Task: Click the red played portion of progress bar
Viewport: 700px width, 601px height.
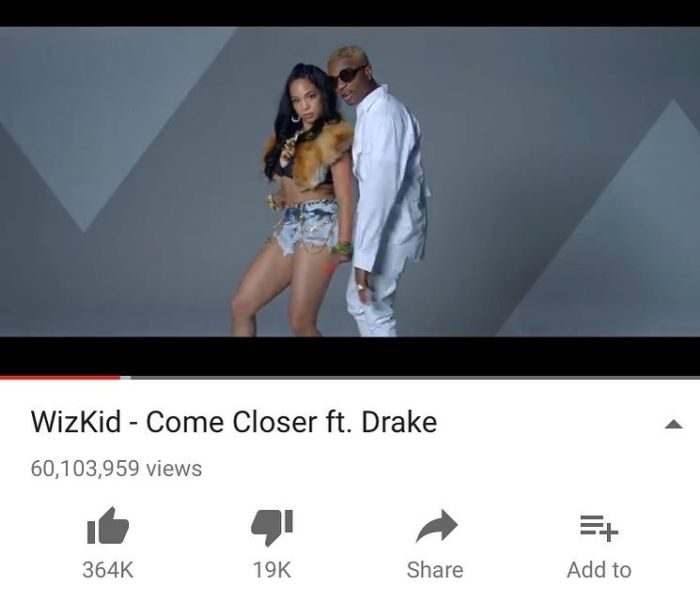Action: (x=60, y=378)
